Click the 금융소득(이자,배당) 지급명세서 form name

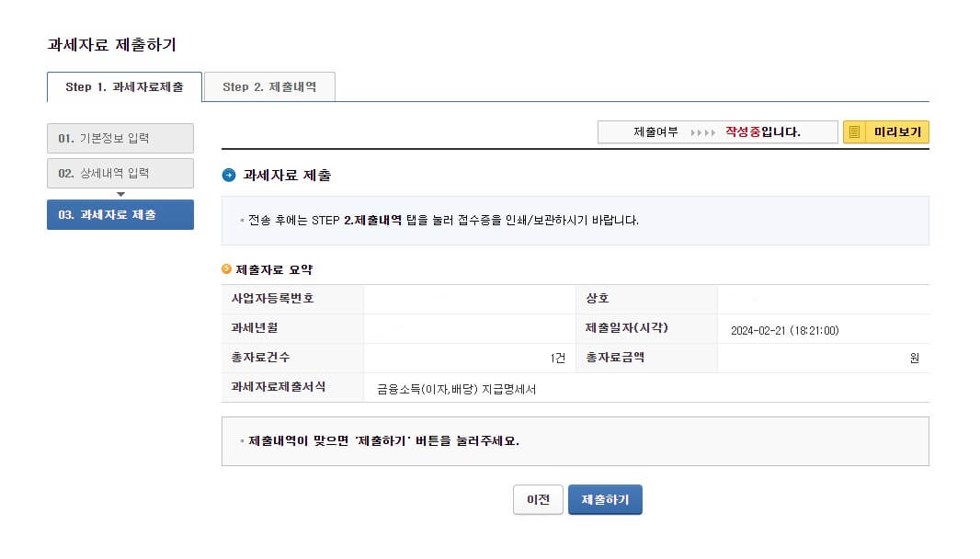456,389
